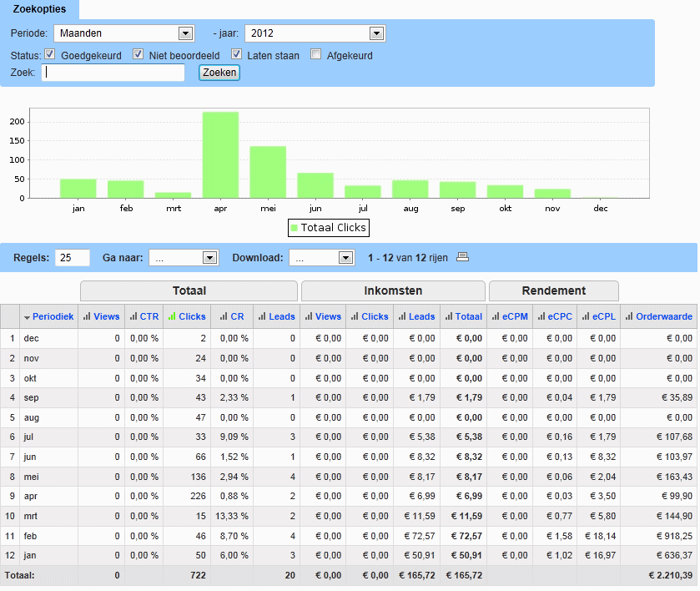Click the green chart icon beside Clicks under Totaal

[x=172, y=316]
